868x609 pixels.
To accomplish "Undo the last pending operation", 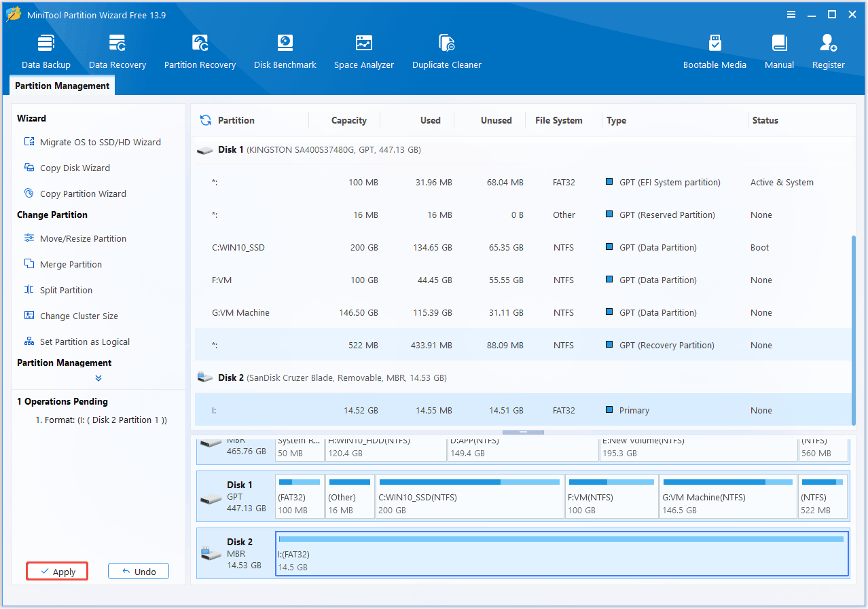I will click(139, 572).
